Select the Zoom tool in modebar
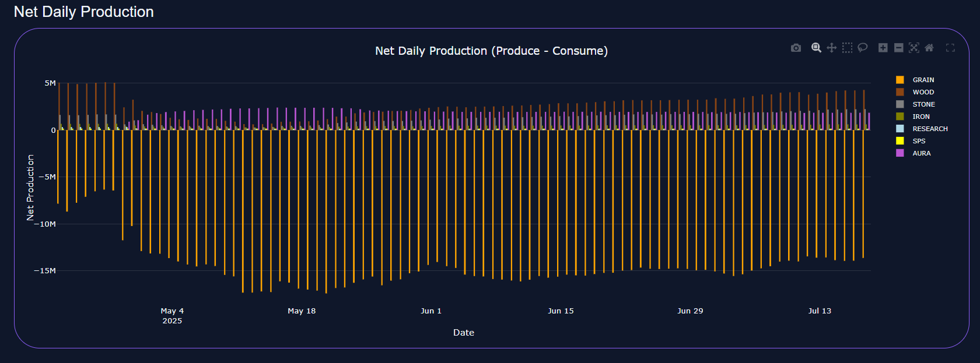The width and height of the screenshot is (980, 363). coord(816,48)
